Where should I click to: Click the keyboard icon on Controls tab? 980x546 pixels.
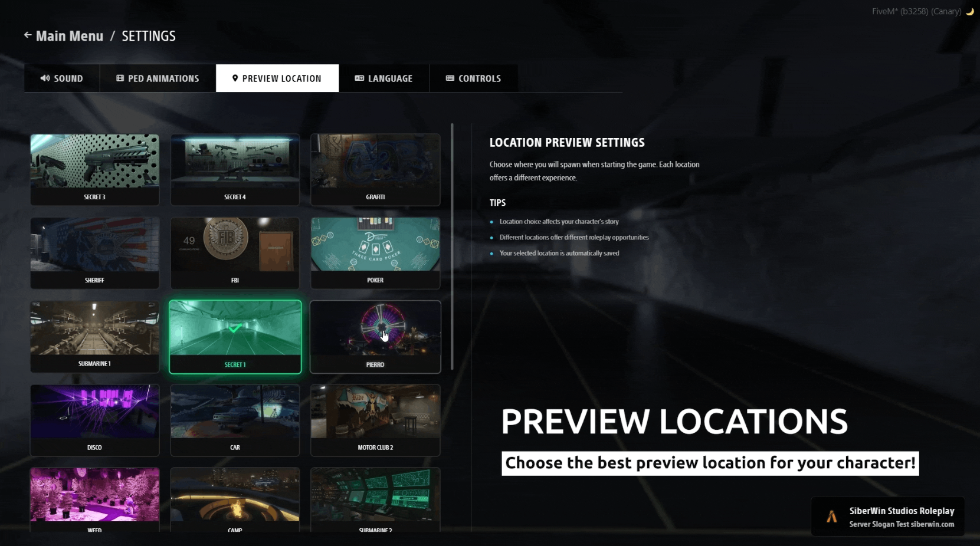(450, 78)
